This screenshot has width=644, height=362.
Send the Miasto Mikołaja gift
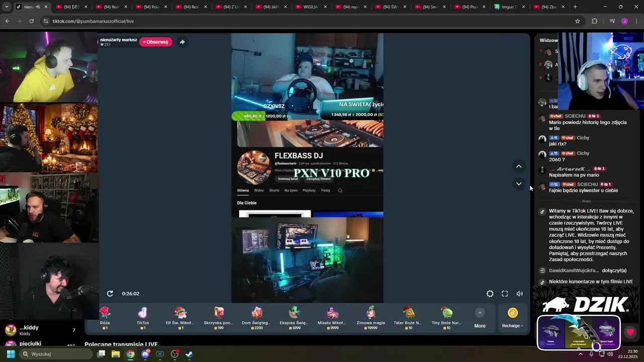(x=332, y=318)
